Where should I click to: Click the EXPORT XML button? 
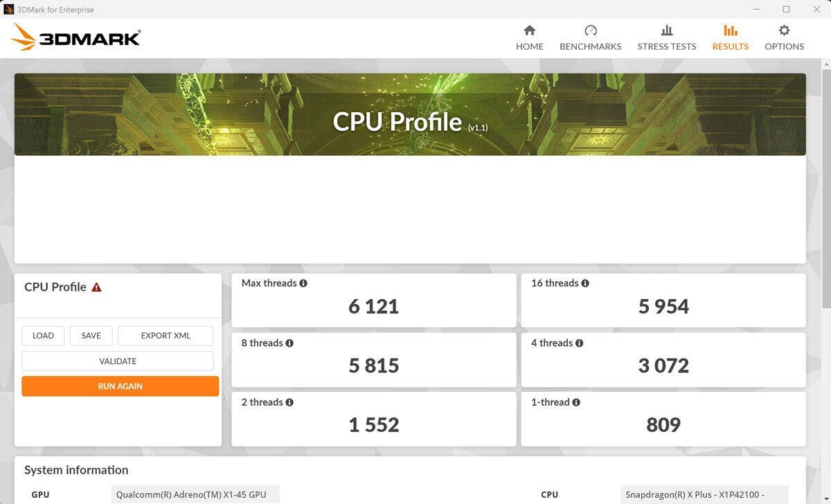166,336
